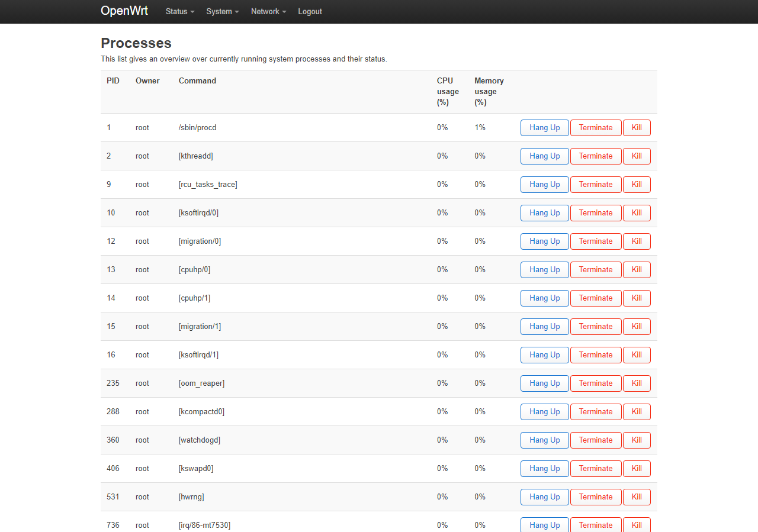The image size is (758, 532).
Task: Open the Network dropdown
Action: tap(268, 11)
